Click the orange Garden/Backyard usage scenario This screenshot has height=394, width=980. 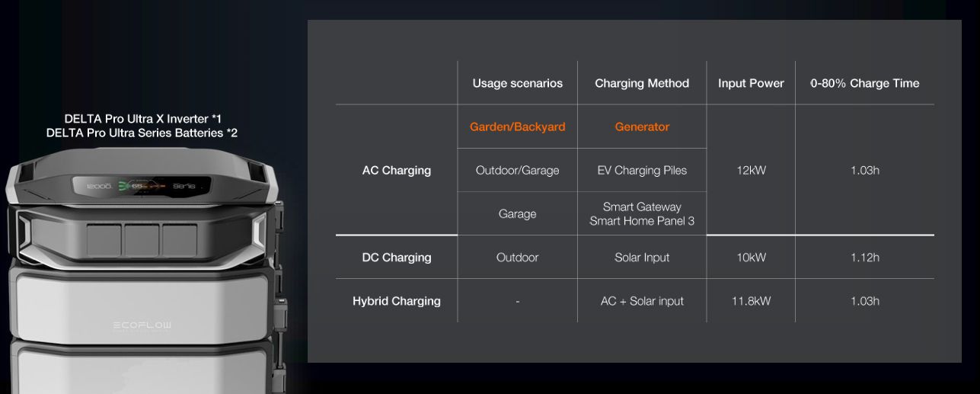coord(517,127)
